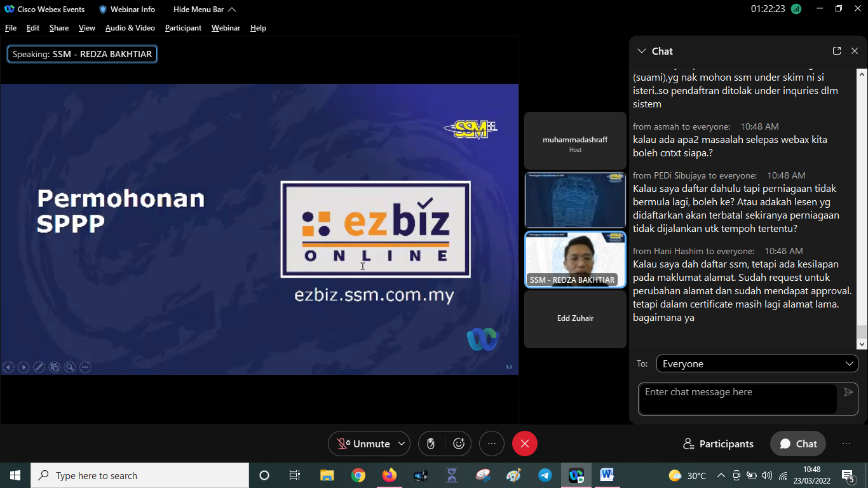Unmute the microphone
This screenshot has height=488, width=868.
(x=363, y=444)
